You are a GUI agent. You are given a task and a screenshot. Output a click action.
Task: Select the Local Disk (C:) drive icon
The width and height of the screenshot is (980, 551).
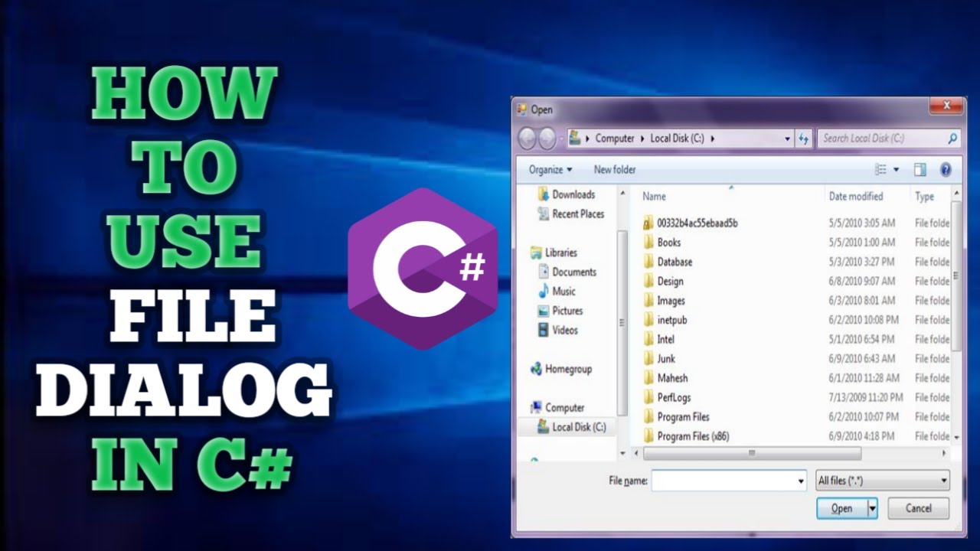point(543,427)
